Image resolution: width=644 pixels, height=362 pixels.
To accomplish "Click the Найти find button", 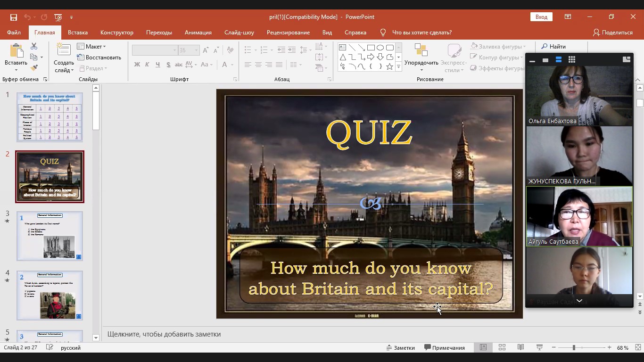I will point(553,47).
